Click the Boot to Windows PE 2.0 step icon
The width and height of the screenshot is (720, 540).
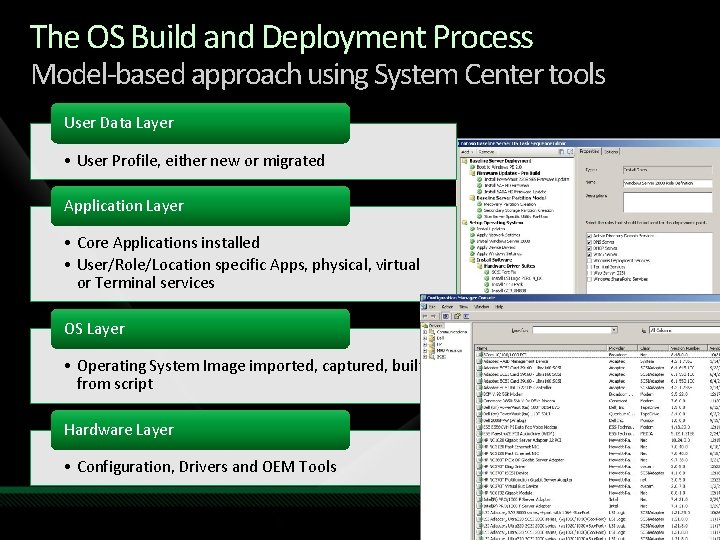[472, 167]
